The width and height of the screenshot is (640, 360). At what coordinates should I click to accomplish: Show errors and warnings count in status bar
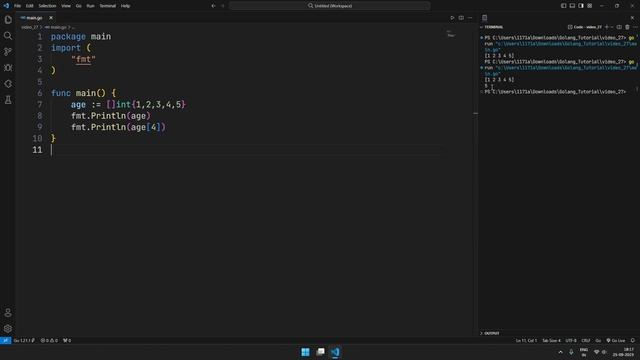[49, 340]
